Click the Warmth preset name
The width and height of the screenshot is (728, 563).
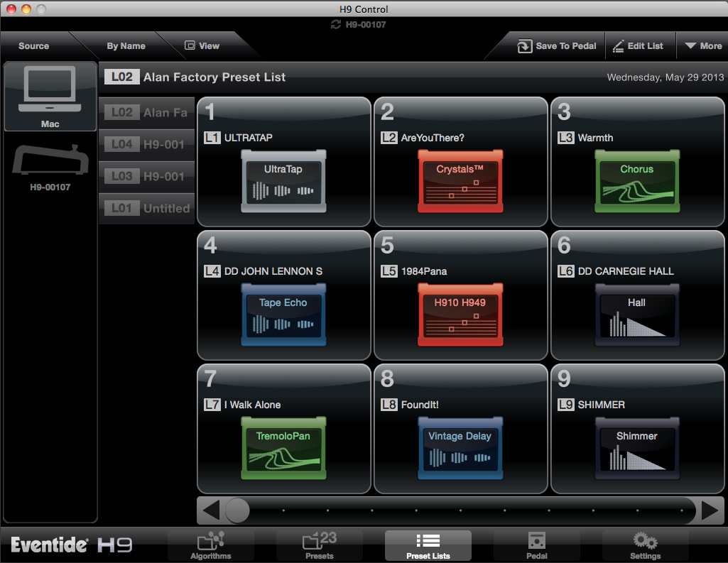596,138
